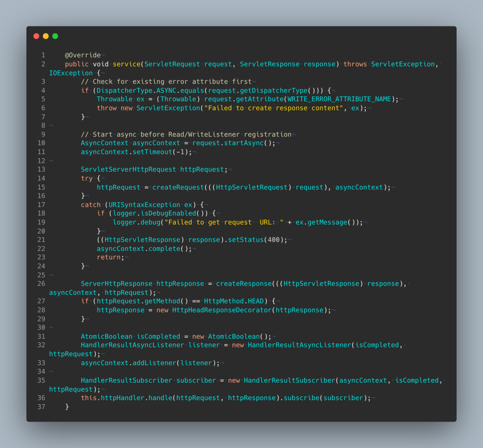
Task: Click the "getMessage()" call
Action: 331,222
